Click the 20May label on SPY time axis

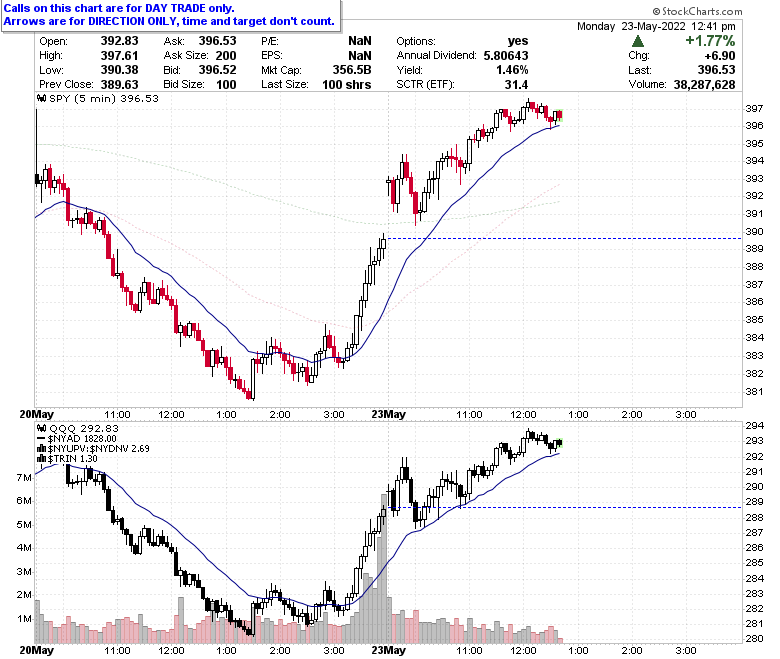pyautogui.click(x=37, y=414)
